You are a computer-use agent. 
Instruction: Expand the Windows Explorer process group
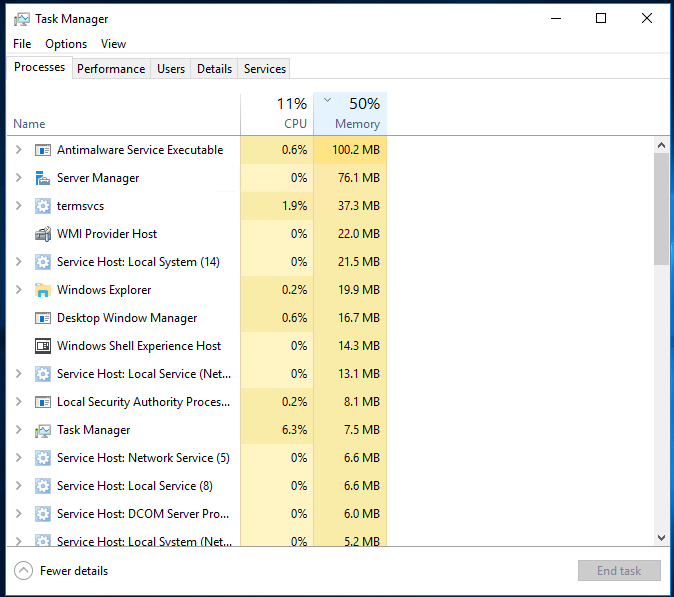tap(18, 290)
